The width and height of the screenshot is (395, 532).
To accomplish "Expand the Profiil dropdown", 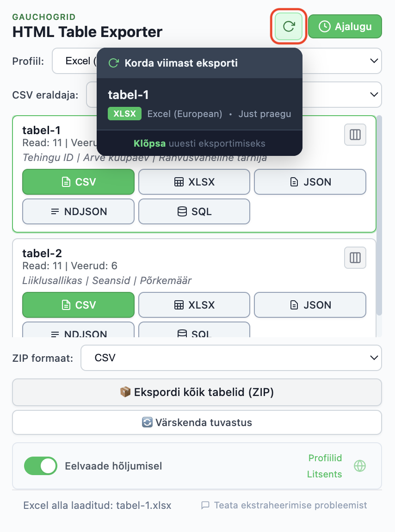I will [x=342, y=61].
